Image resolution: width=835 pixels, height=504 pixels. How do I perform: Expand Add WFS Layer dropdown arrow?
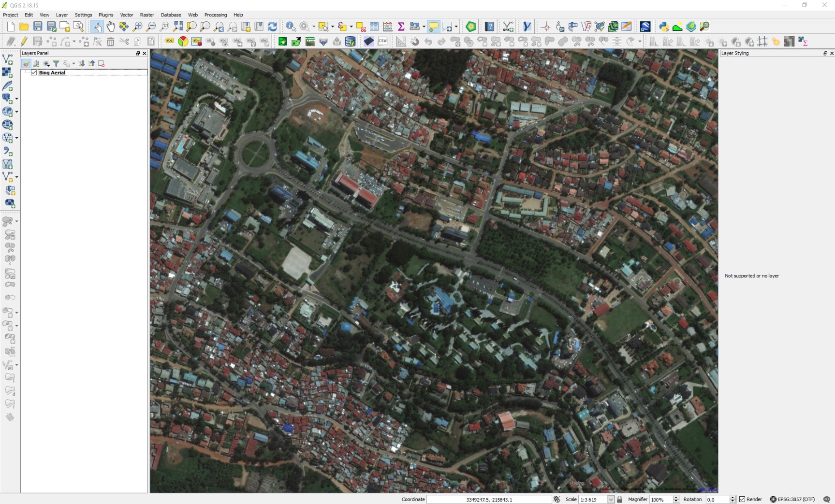coord(16,138)
